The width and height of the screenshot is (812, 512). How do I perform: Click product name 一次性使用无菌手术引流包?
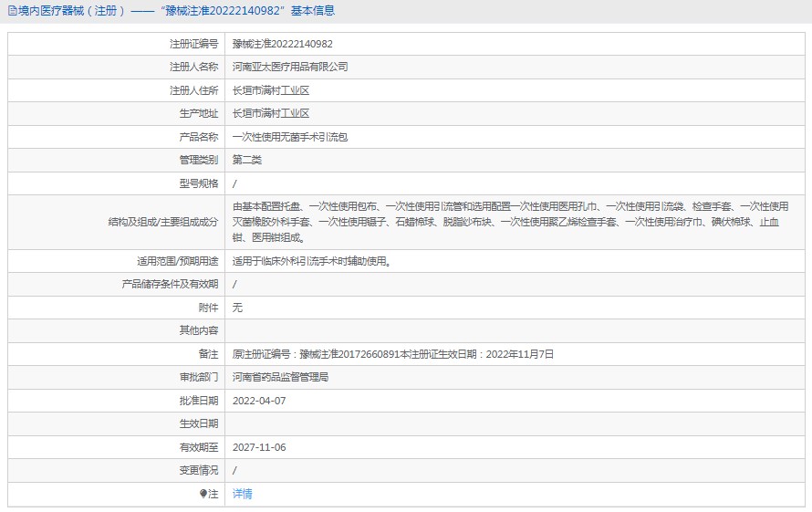[290, 137]
